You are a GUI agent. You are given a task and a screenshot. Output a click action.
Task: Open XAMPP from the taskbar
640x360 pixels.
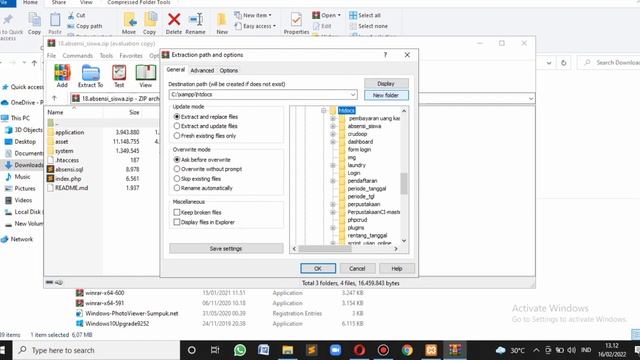click(x=431, y=350)
